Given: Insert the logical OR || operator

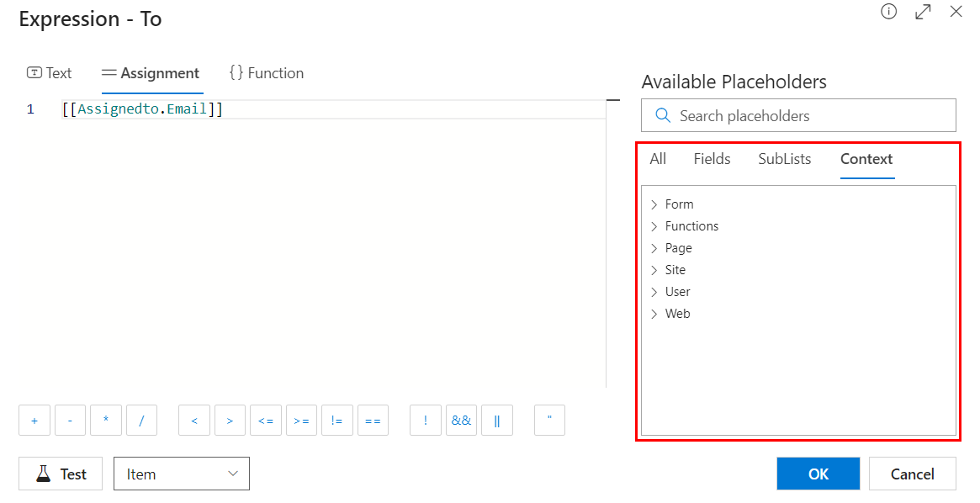Looking at the screenshot, I should 496,421.
